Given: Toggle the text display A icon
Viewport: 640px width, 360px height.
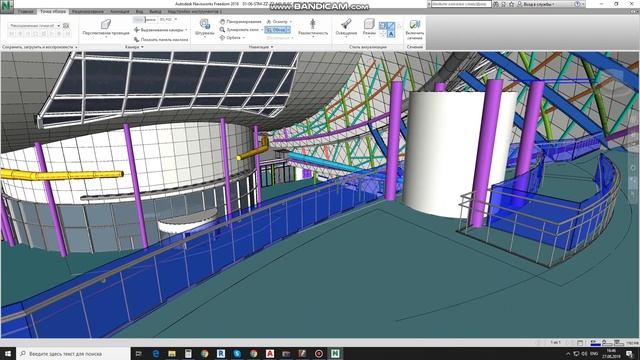Looking at the screenshot, I should coord(391,34).
